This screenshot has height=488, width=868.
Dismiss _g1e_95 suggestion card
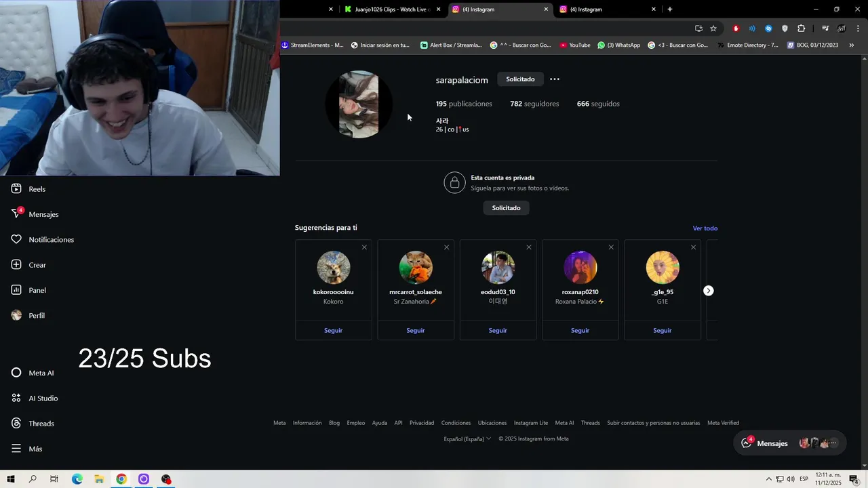(x=693, y=247)
